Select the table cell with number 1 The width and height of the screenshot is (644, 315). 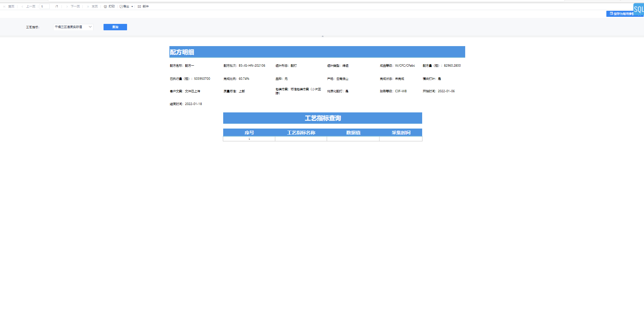[249, 139]
